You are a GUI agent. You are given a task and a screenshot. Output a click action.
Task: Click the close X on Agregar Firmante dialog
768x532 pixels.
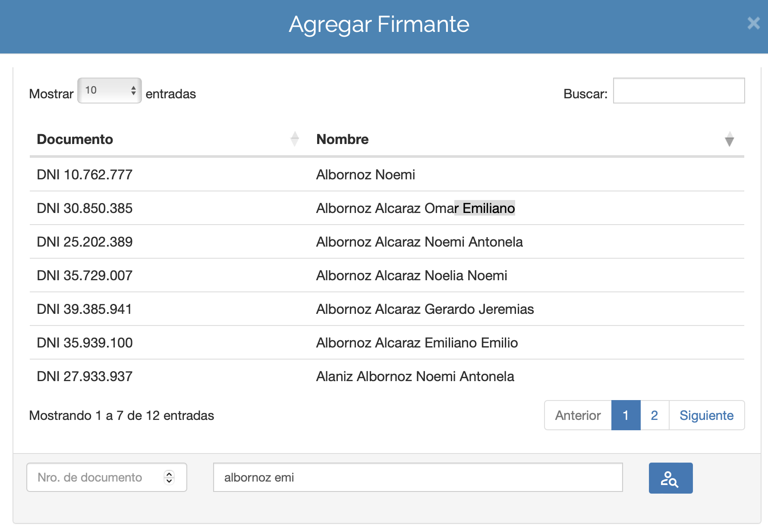click(x=753, y=24)
